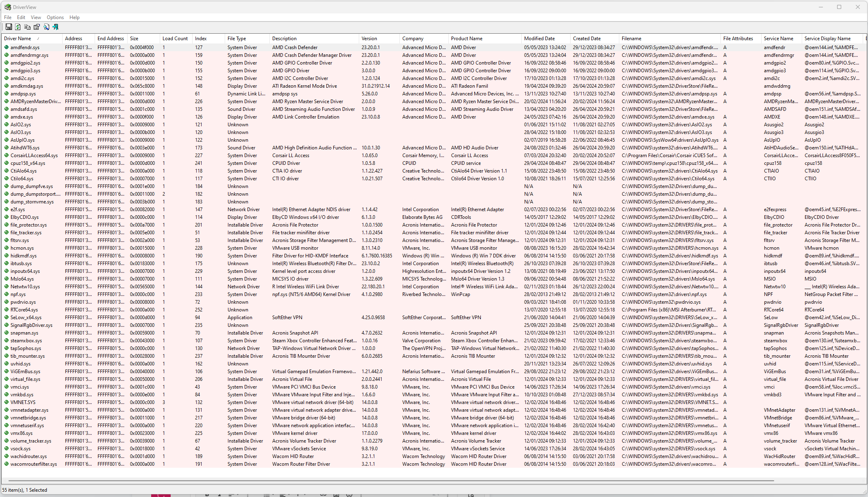Click 'ATI Radeon Kernel Mode Drive' description
The height and width of the screenshot is (497, 868).
[x=305, y=86]
